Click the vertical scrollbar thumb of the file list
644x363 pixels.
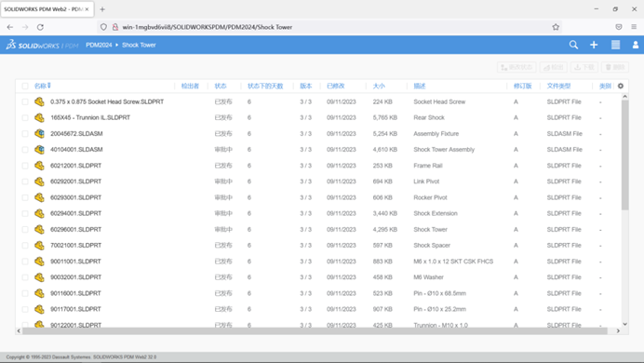[x=624, y=155]
